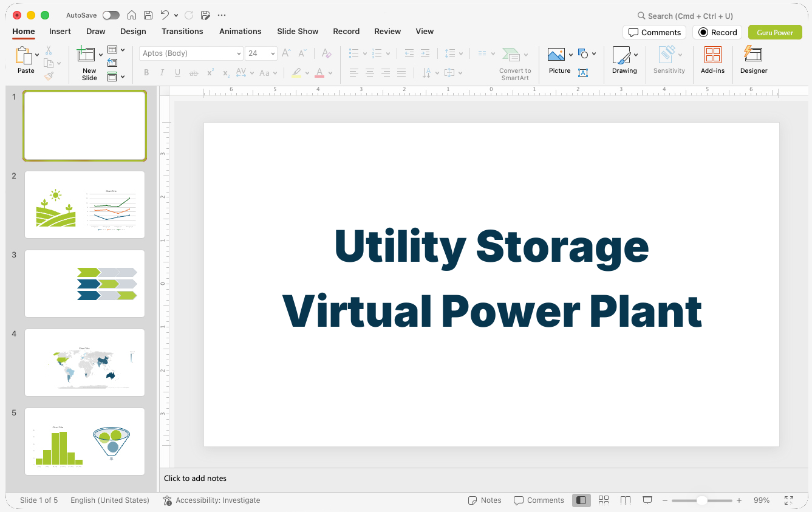Expand the New Slide dropdown arrow
Image resolution: width=812 pixels, height=512 pixels.
(x=101, y=55)
